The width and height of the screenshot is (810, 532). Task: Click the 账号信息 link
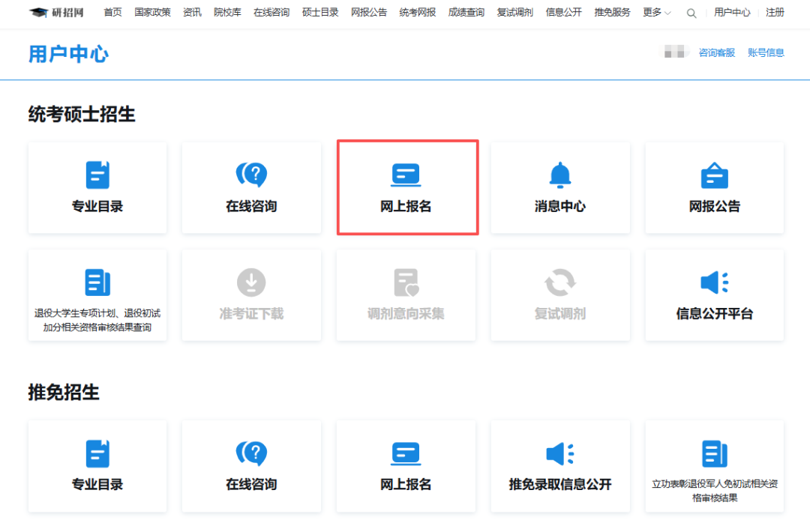tap(766, 52)
